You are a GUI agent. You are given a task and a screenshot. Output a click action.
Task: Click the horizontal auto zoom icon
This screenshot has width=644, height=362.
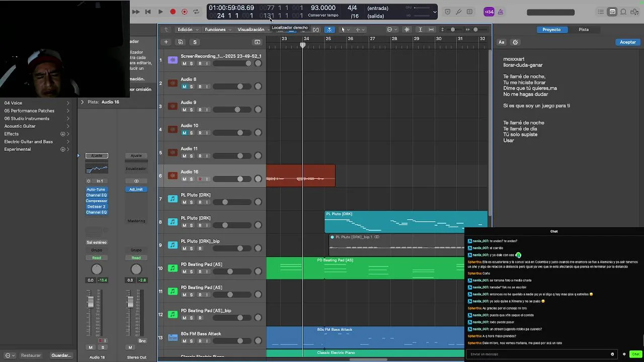pyautogui.click(x=431, y=30)
